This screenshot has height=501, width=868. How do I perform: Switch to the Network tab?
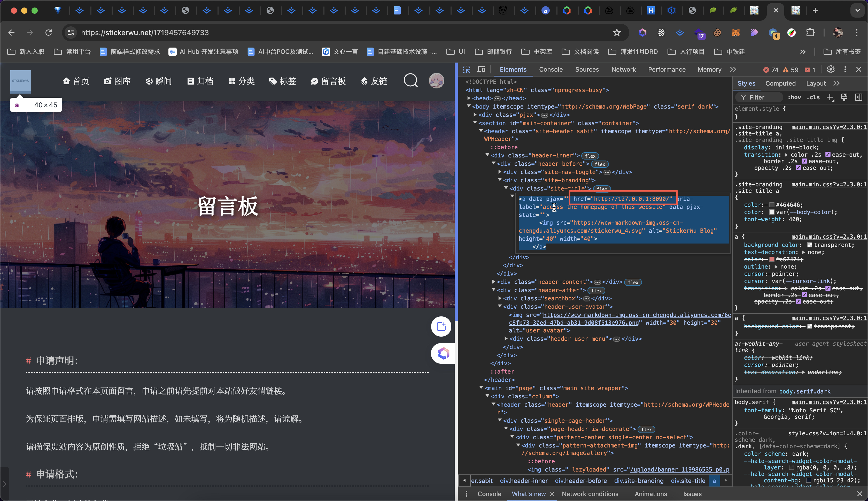click(623, 70)
